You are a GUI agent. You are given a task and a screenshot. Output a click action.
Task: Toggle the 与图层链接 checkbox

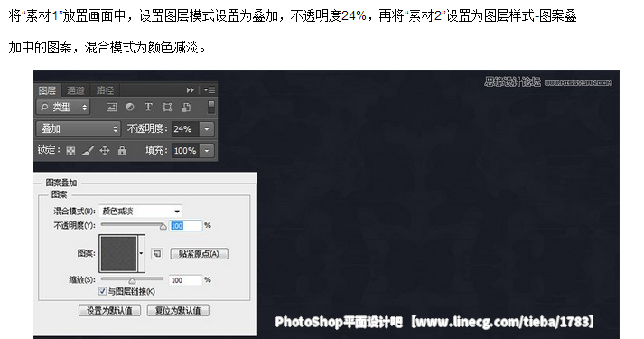pos(102,291)
